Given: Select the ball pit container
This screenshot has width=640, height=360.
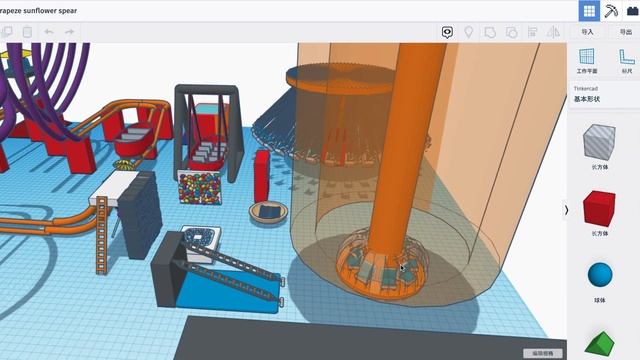Looking at the screenshot, I should (200, 188).
